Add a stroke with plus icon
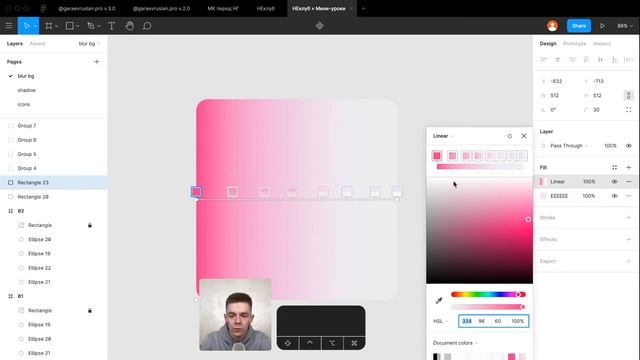The image size is (640, 360). click(x=629, y=218)
